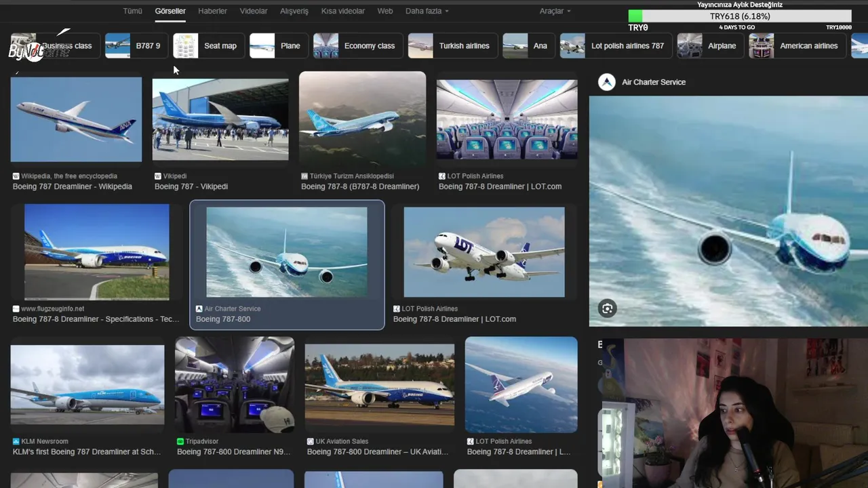Open the Tümü search tab

132,11
